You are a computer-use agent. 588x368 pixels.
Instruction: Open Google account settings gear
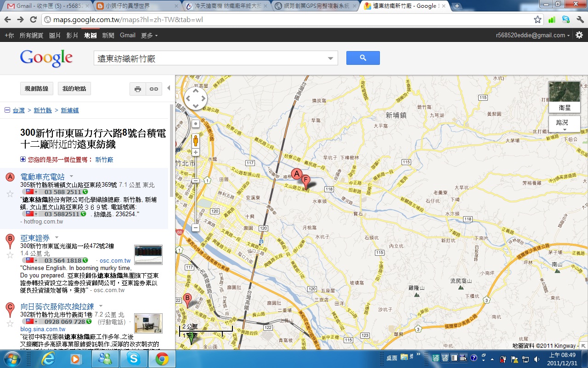tap(579, 35)
